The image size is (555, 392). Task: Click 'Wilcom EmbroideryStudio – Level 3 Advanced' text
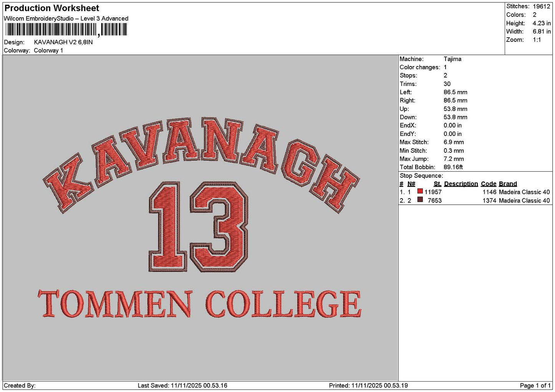click(66, 18)
